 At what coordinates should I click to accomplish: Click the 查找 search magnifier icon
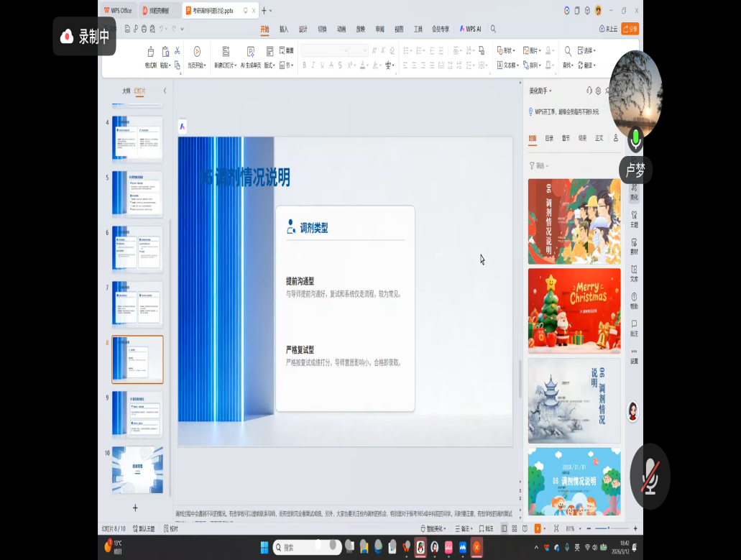tap(568, 51)
